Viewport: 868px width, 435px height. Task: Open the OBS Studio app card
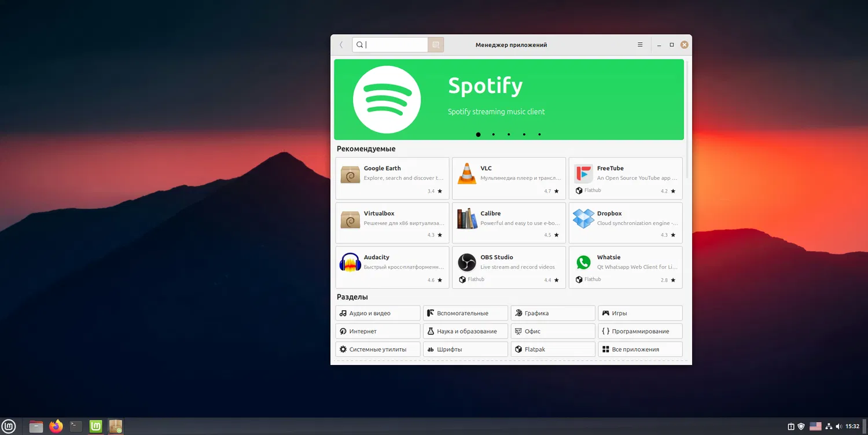click(509, 267)
